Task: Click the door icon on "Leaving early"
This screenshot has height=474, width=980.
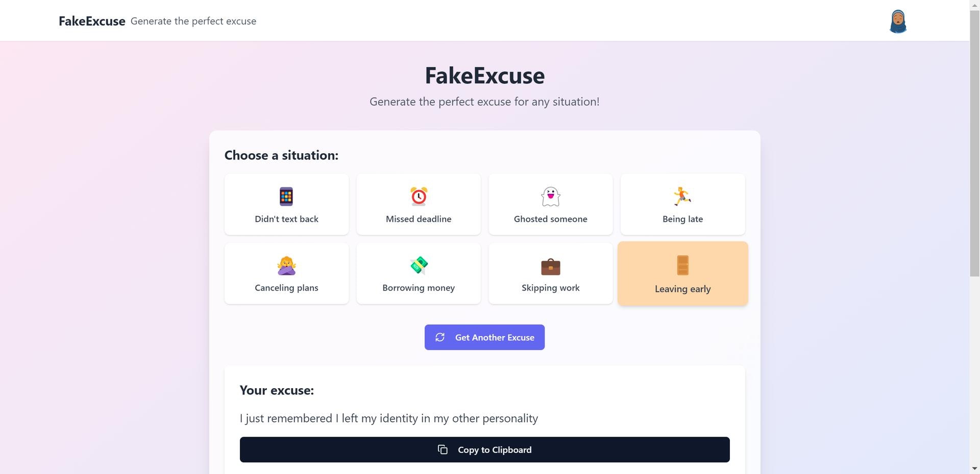Action: (x=682, y=266)
